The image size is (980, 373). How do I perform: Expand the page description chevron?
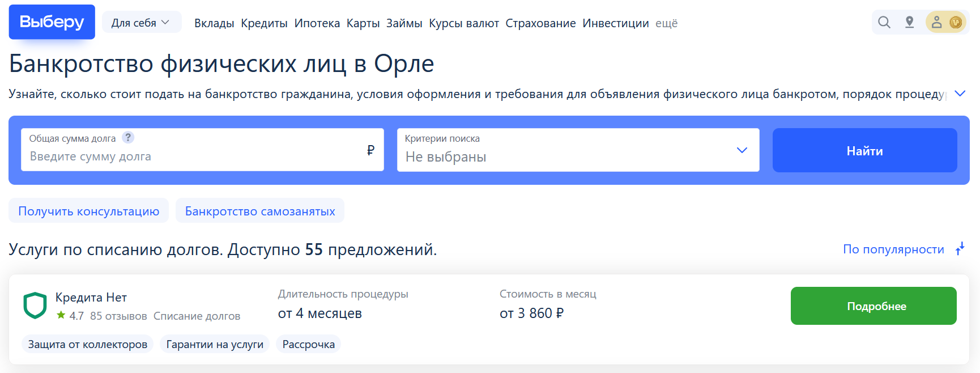pos(960,94)
